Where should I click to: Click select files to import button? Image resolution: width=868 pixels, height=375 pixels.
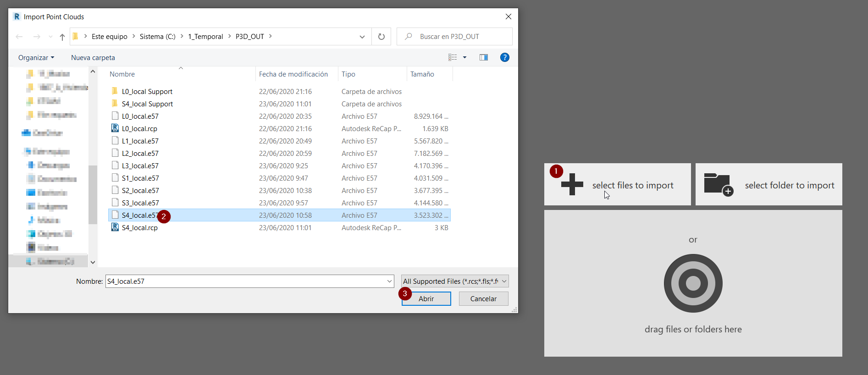click(617, 184)
